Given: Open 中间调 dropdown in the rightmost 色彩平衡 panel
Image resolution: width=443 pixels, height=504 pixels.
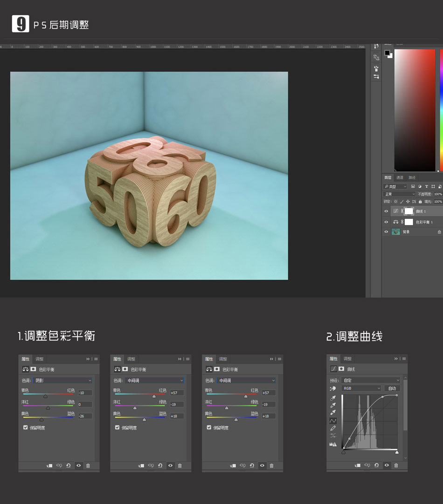Looking at the screenshot, I should (x=246, y=380).
